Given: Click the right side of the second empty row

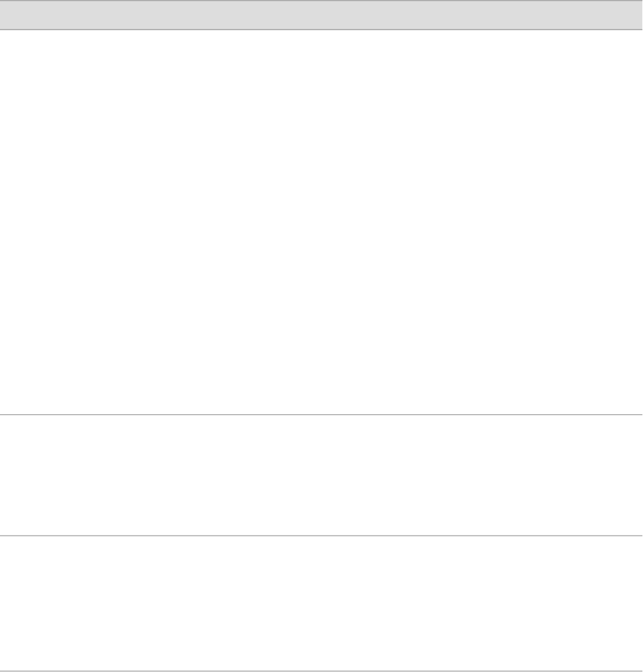Looking at the screenshot, I should [x=614, y=475].
